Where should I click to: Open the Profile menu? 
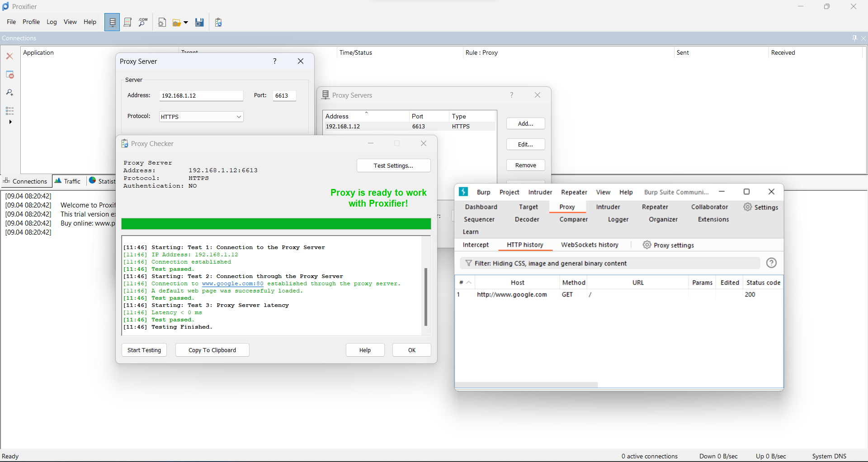tap(31, 22)
